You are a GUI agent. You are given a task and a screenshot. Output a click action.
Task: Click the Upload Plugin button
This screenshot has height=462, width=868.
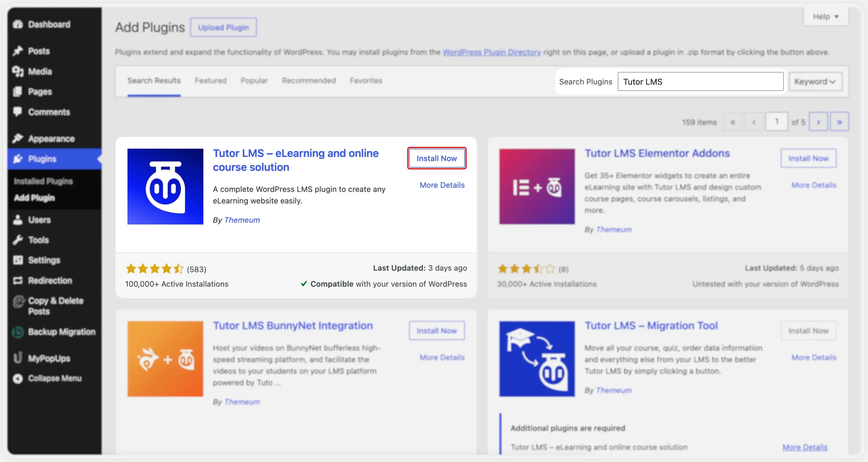pos(223,27)
